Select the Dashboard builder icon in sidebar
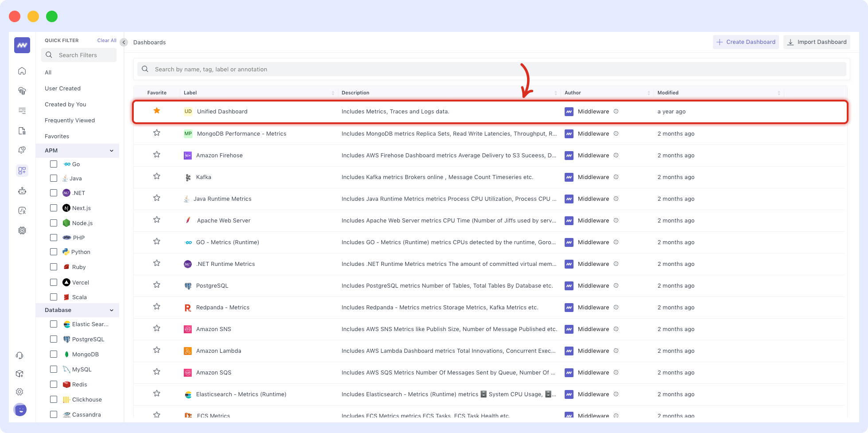Screen dimensions: 868x433 (22, 171)
